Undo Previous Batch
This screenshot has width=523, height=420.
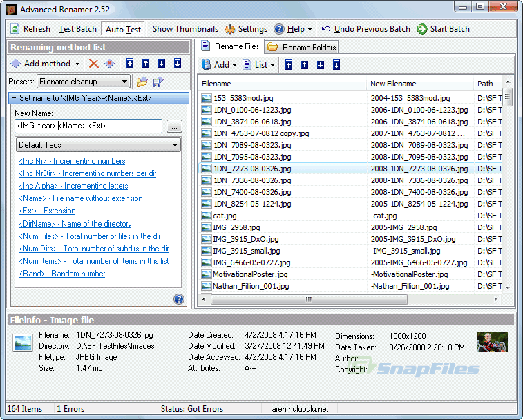[x=366, y=29]
